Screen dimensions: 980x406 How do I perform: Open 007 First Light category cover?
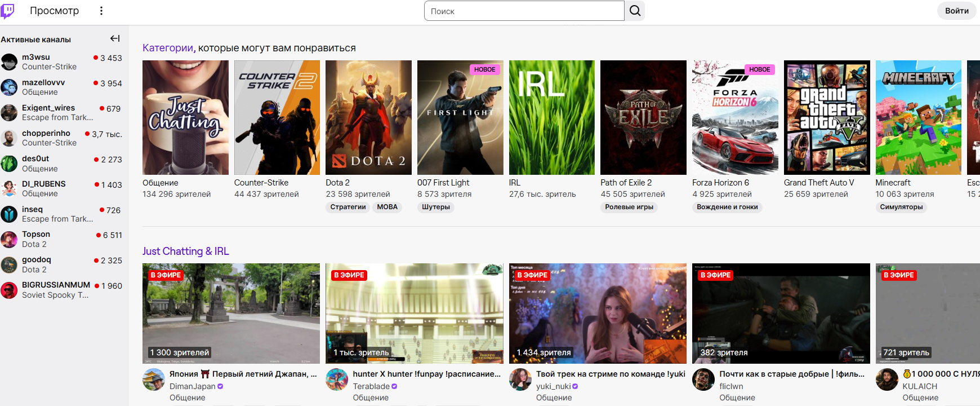pyautogui.click(x=460, y=117)
